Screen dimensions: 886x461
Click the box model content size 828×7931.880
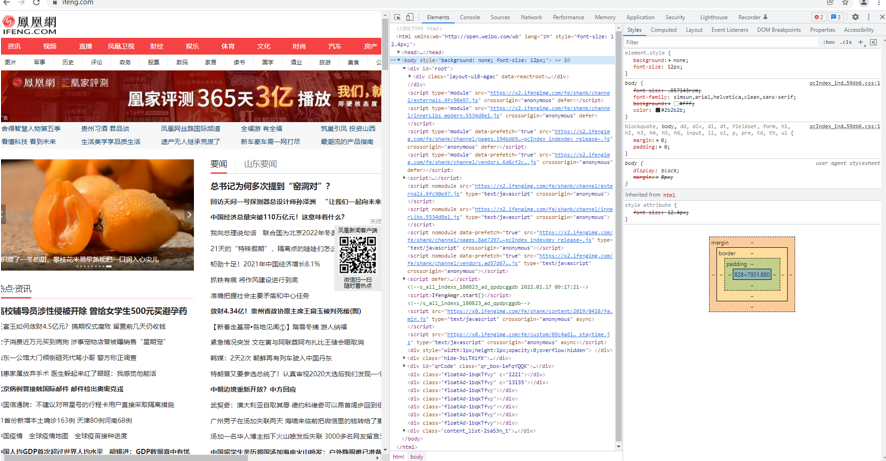coord(752,275)
